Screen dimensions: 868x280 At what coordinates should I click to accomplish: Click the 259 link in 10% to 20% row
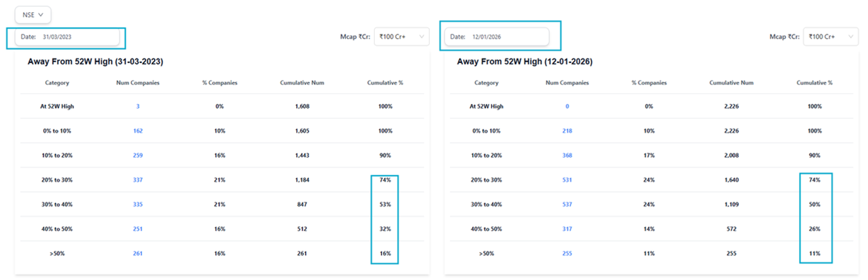138,156
